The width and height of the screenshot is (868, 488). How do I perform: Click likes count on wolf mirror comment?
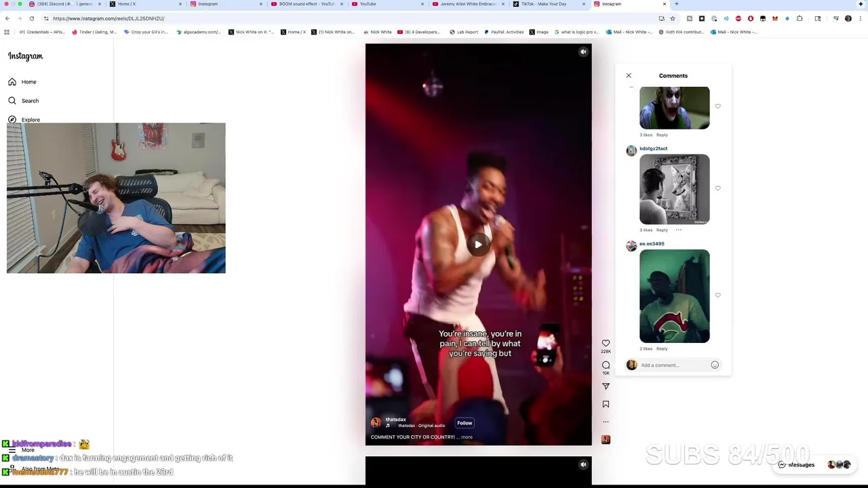point(646,230)
